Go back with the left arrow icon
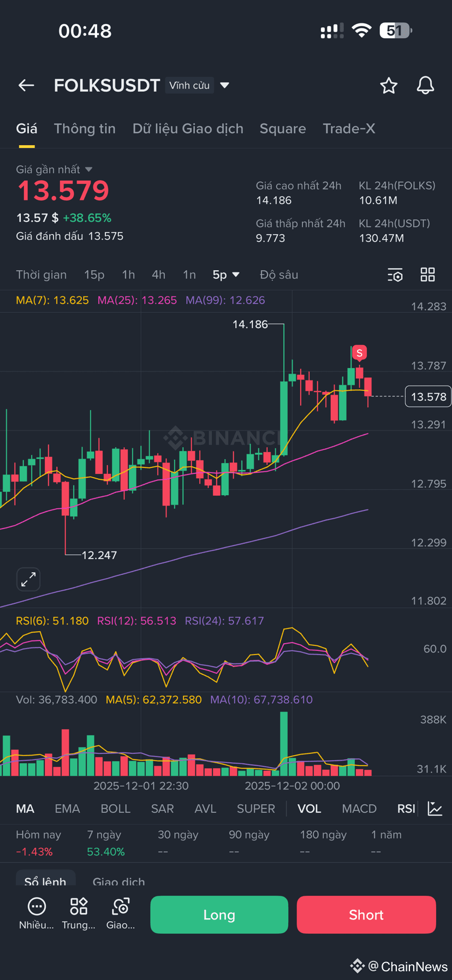Image resolution: width=452 pixels, height=980 pixels. [x=26, y=85]
